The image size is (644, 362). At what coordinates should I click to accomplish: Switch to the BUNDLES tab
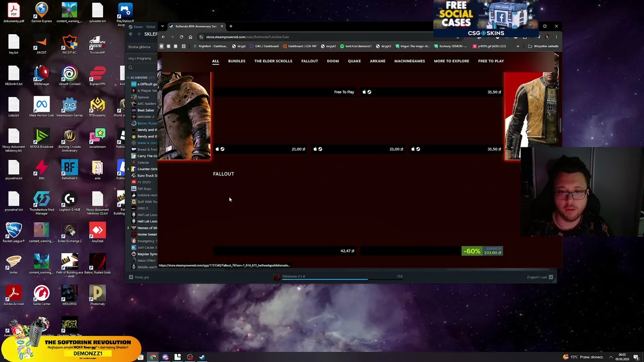(x=236, y=61)
